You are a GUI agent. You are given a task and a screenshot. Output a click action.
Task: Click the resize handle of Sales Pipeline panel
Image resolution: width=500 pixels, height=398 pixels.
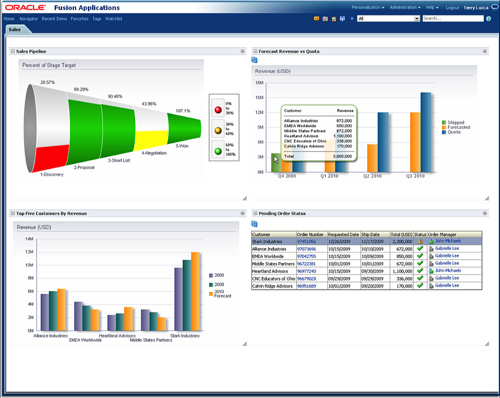pos(245,198)
